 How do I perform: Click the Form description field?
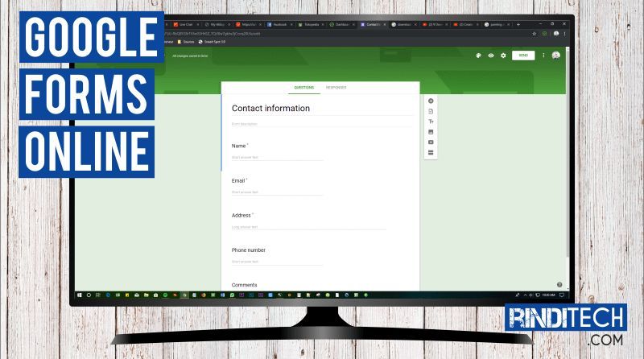pyautogui.click(x=321, y=124)
